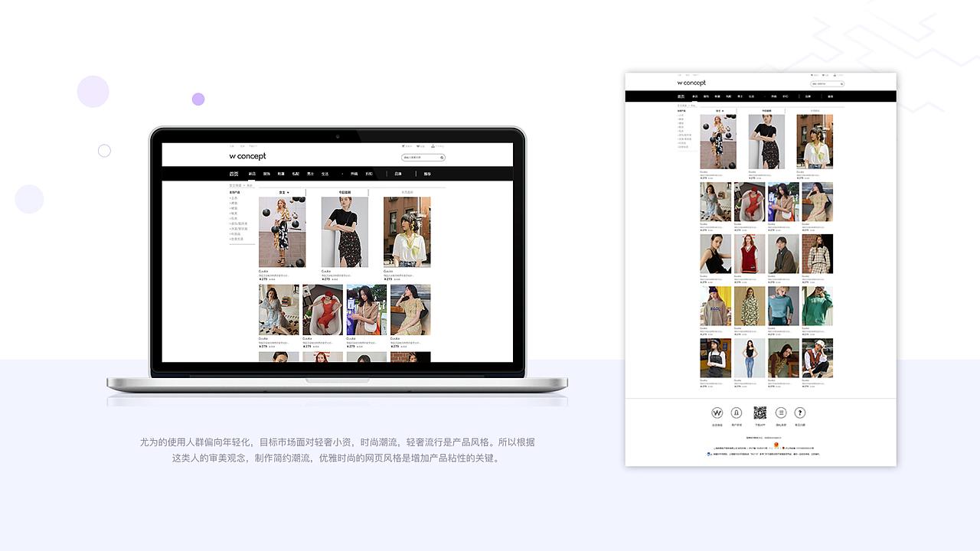
Task: Click the circular user profile icon in the footer
Action: point(737,412)
